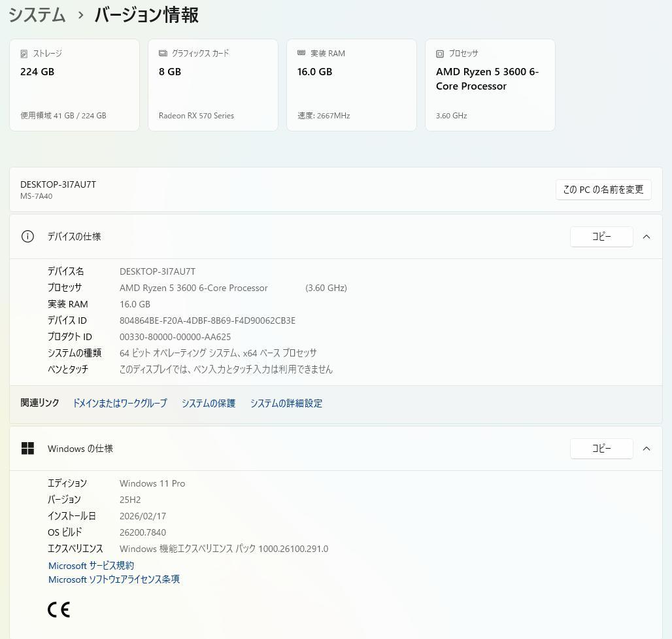Click the DESKTOP-3I7AU7T header name
Screen dimensions: 672x639
58,184
